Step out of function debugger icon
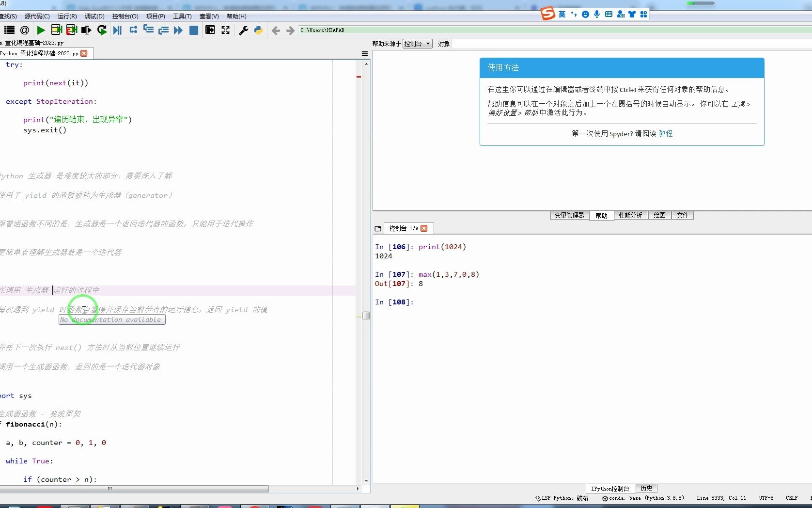 click(163, 30)
